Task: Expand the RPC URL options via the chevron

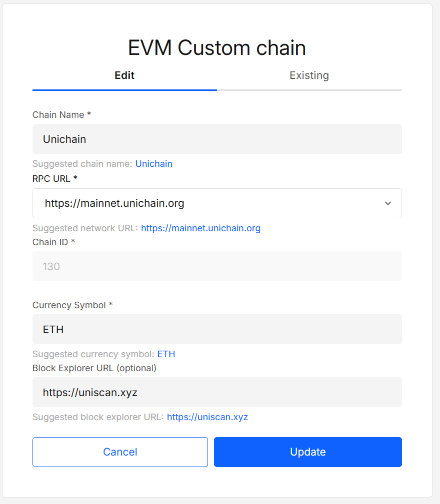Action: pos(388,203)
